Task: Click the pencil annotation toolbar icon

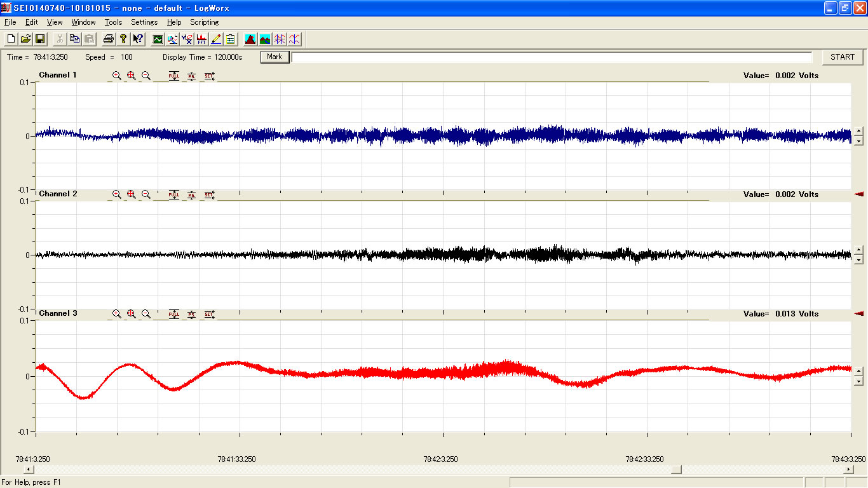Action: coord(216,39)
